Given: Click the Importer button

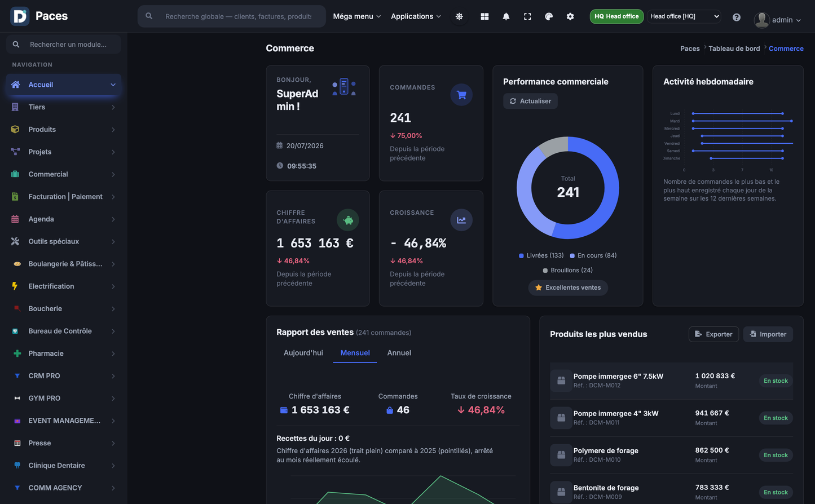Looking at the screenshot, I should click(x=768, y=334).
